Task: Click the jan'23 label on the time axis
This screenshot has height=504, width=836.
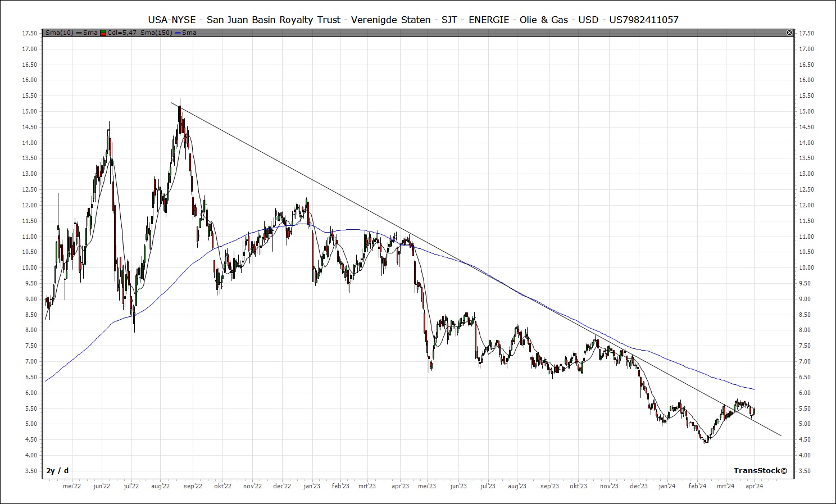Action: (311, 487)
